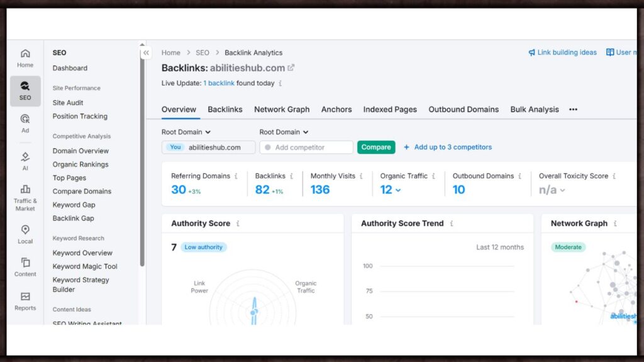644x362 pixels.
Task: Collapse the sidebar with double-chevron icon
Action: click(x=146, y=53)
